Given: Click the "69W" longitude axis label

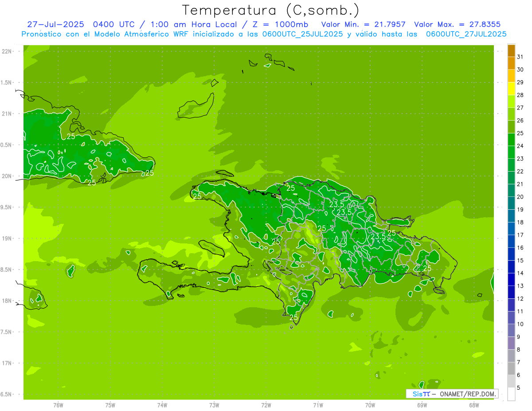Looking at the screenshot, I should 422,405.
